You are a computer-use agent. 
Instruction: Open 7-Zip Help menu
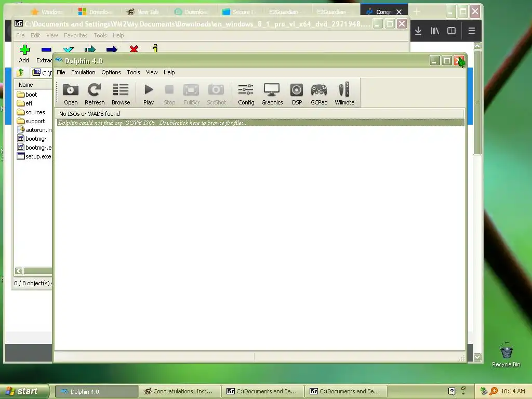(x=118, y=35)
